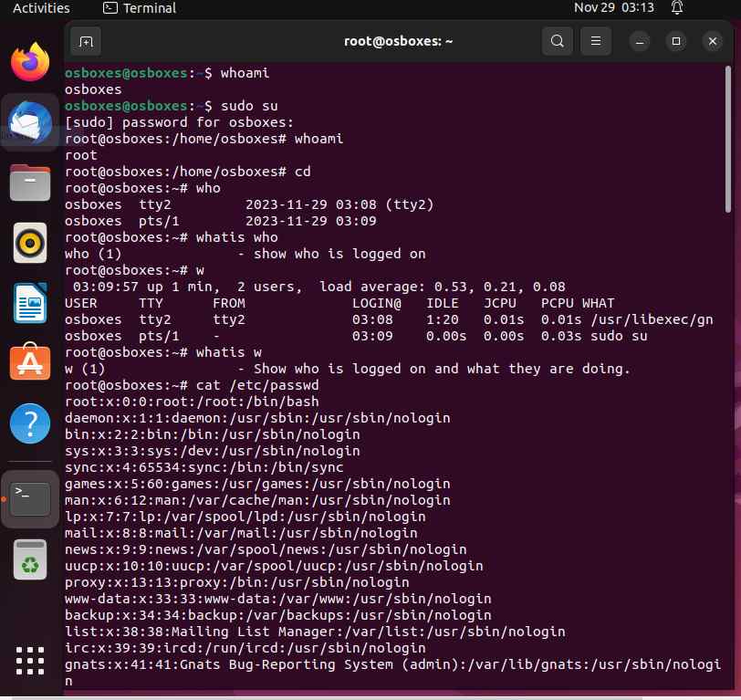
Task: Click the 'whatis w' command line
Action: 163,352
